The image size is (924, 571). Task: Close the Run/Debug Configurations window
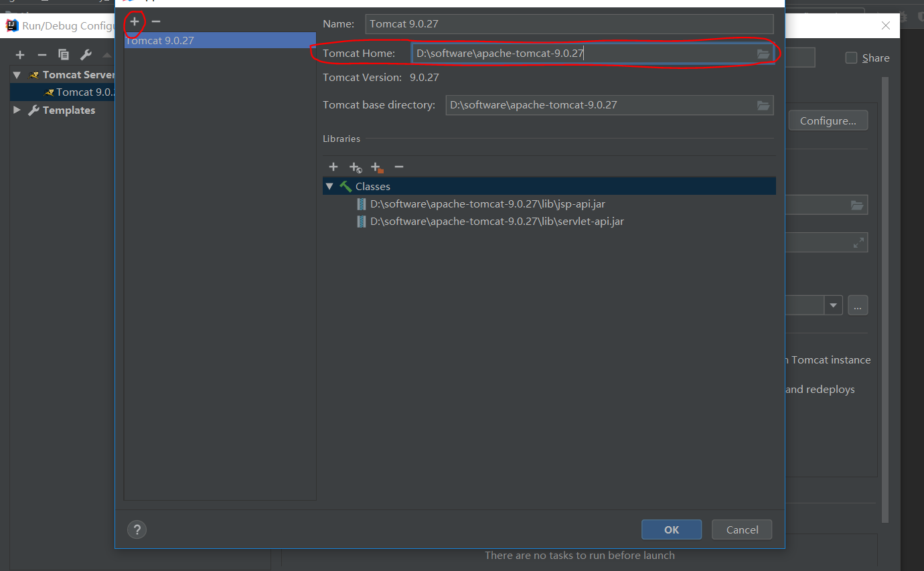coord(886,26)
